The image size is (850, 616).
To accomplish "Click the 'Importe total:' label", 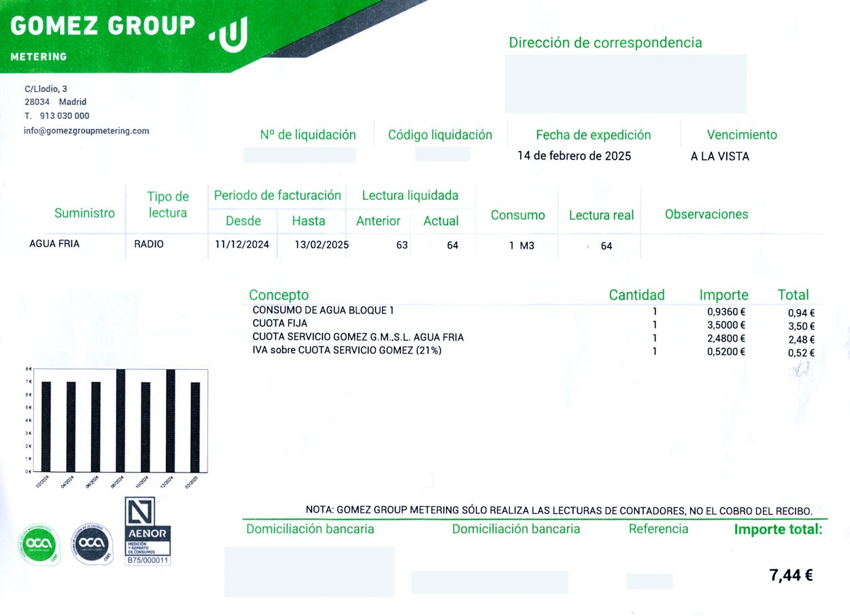I will click(778, 529).
